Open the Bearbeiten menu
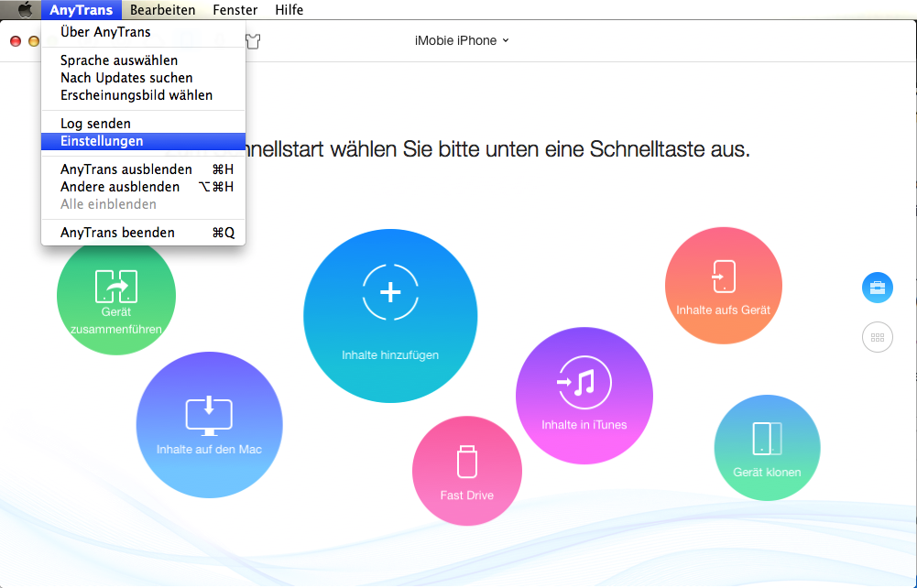Screen dimensions: 917x588 (162, 9)
